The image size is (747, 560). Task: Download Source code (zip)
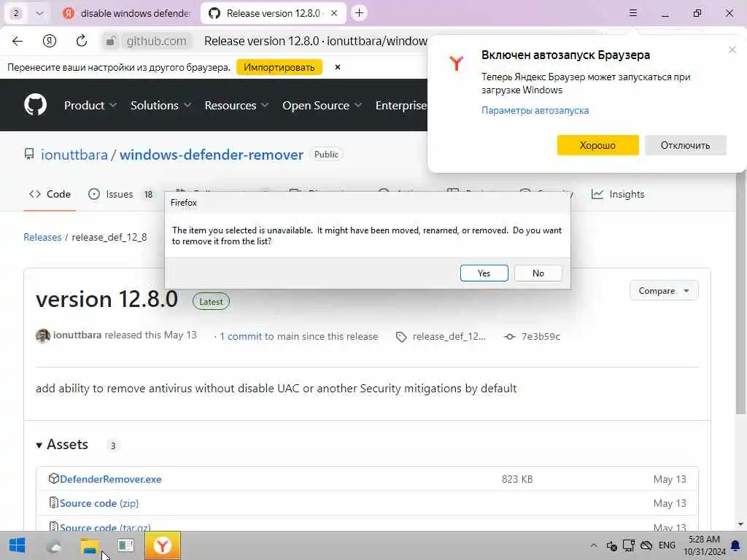click(99, 503)
